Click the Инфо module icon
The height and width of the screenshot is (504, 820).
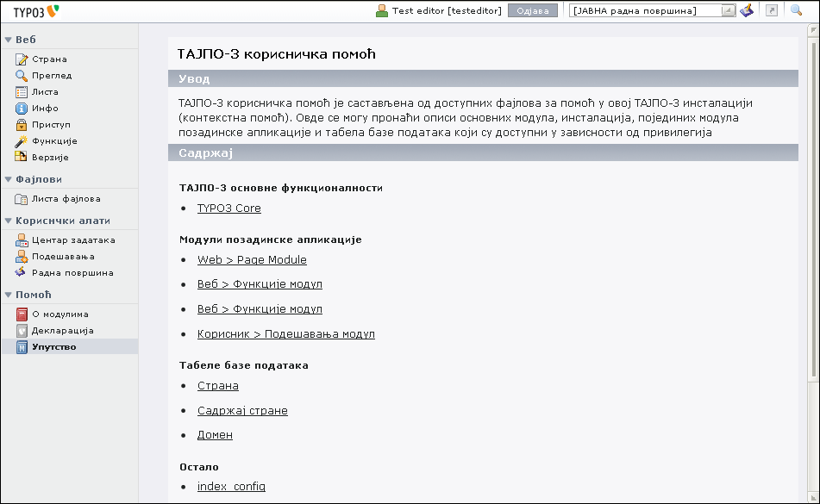coord(22,108)
